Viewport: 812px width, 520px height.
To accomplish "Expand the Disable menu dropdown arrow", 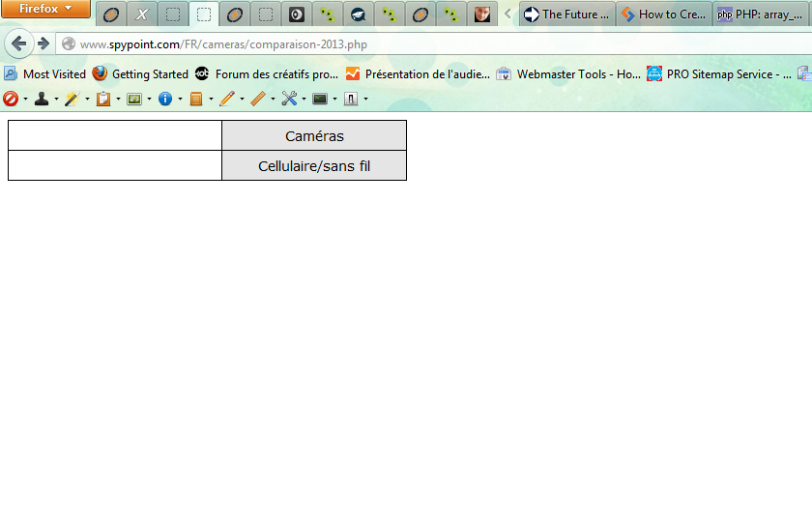I will (25, 99).
